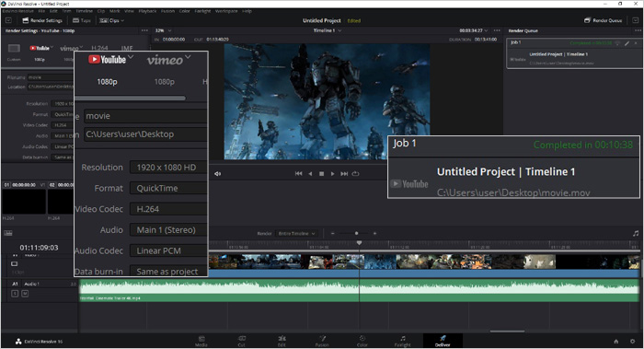Open Render Settings panel options (three dots)
This screenshot has width=644, height=349.
(x=144, y=30)
